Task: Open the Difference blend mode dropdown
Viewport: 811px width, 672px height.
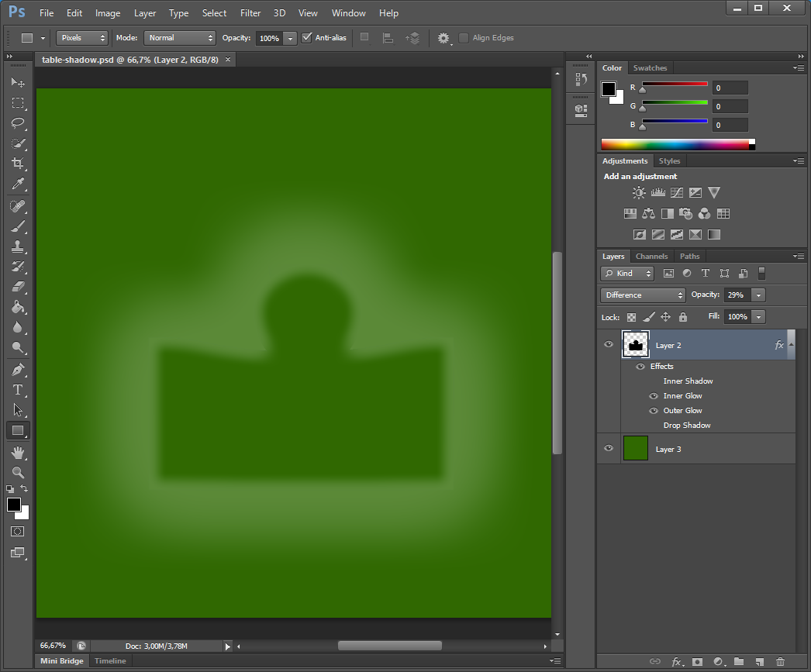Action: [643, 295]
